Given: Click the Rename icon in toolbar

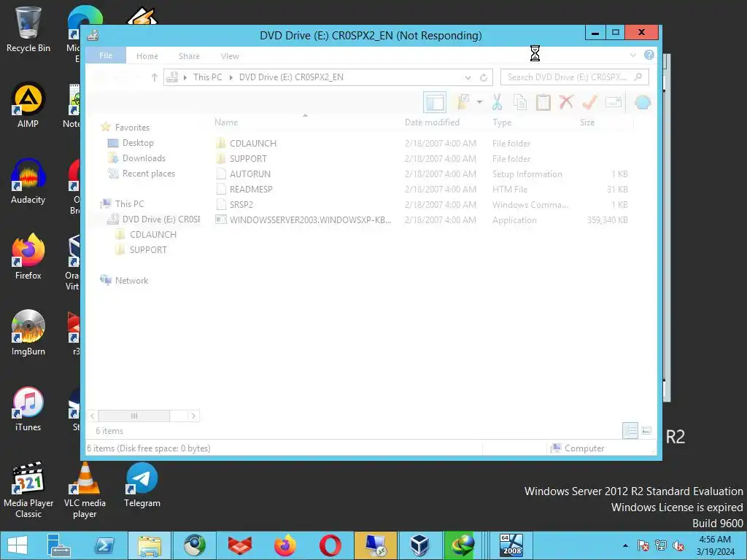Looking at the screenshot, I should 613,102.
